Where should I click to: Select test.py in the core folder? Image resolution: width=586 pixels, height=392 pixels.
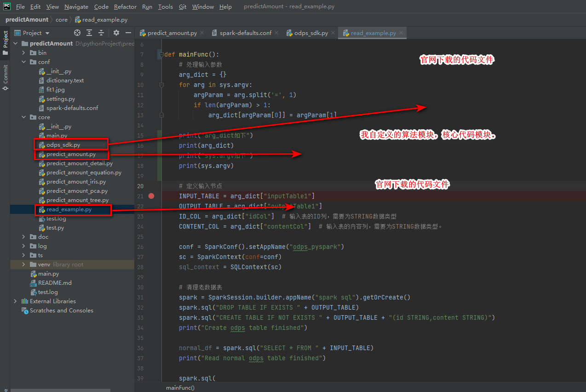click(x=55, y=228)
